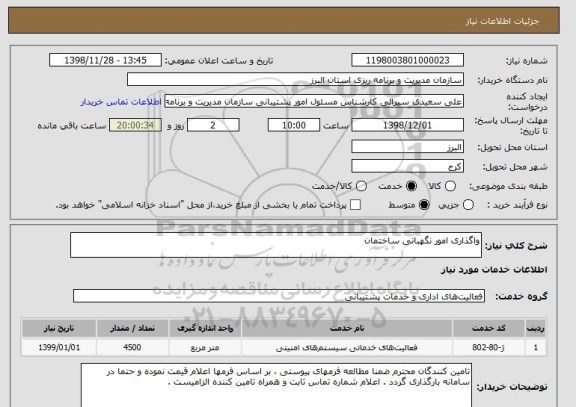Click the واحد اندازه گیری column header
576x407 pixels.
[x=205, y=328]
